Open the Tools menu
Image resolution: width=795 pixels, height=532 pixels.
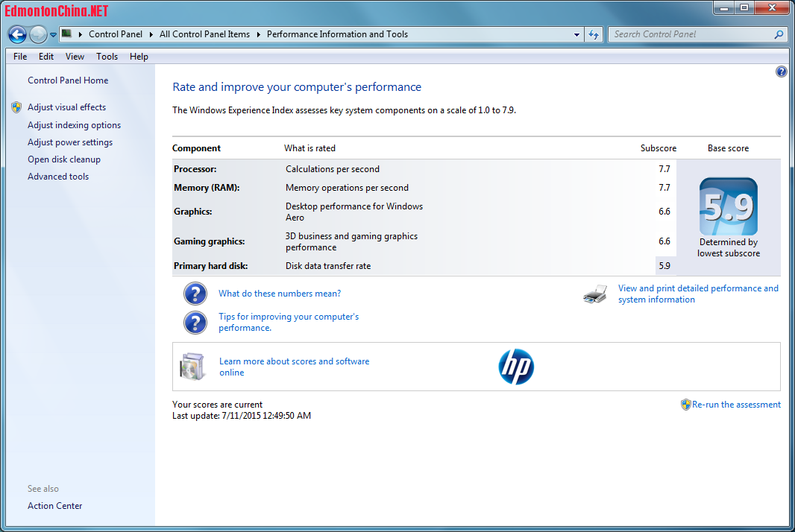[x=107, y=57]
